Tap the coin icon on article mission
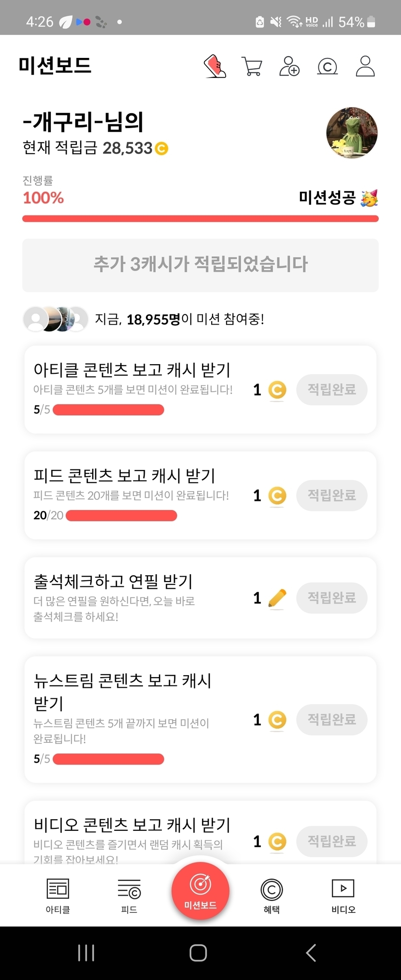 277,390
